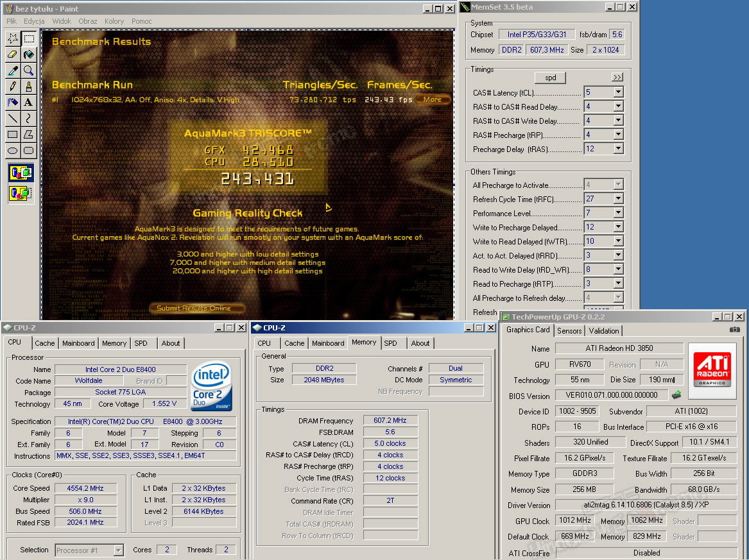749x560 pixels.
Task: Open the RAS# to CAS# Write Delay dropdown
Action: [618, 121]
